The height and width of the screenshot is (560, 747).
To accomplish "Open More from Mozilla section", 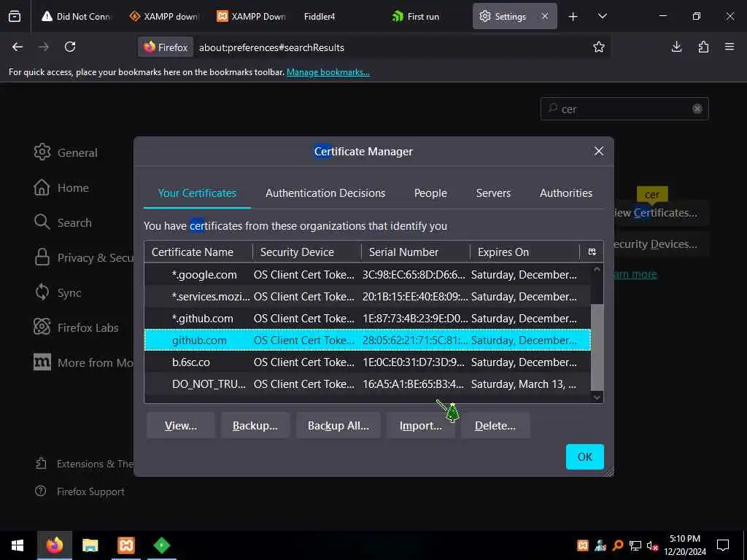I will (x=83, y=362).
